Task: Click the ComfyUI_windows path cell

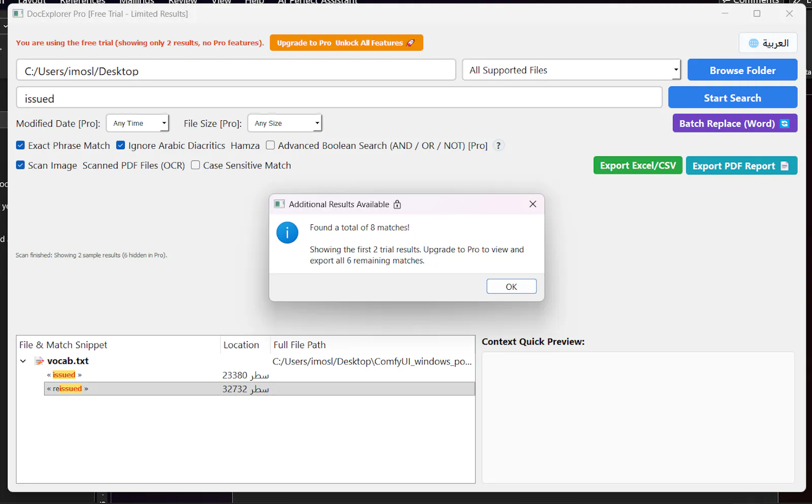Action: point(372,361)
